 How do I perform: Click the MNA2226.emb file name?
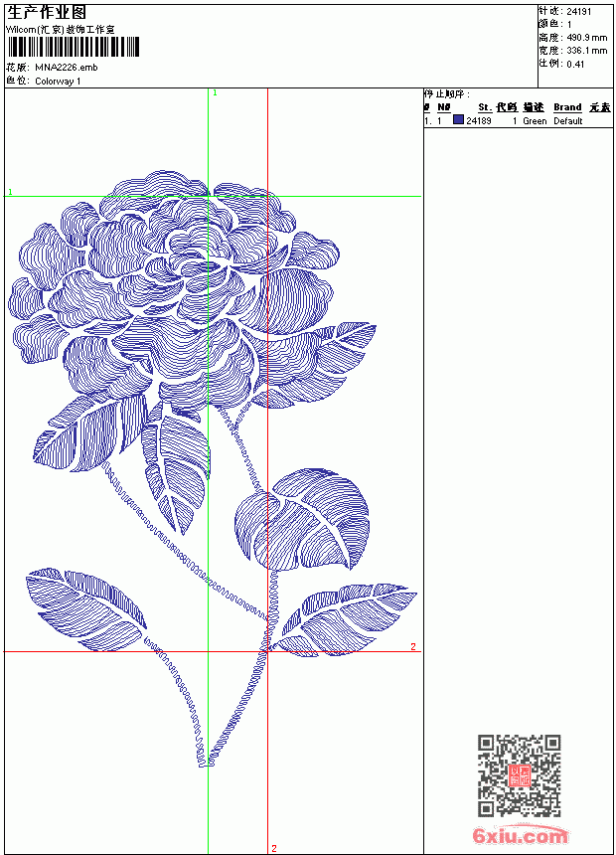coord(66,68)
